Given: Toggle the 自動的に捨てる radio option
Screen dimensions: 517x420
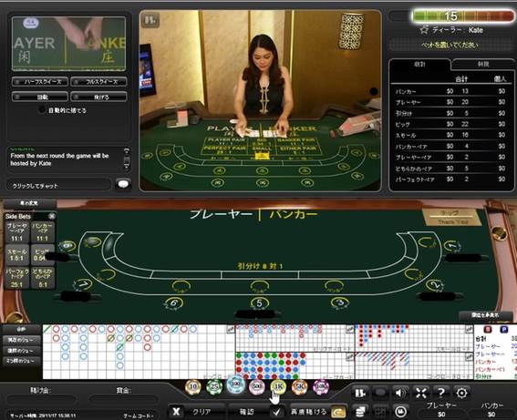Looking at the screenshot, I should pos(42,110).
